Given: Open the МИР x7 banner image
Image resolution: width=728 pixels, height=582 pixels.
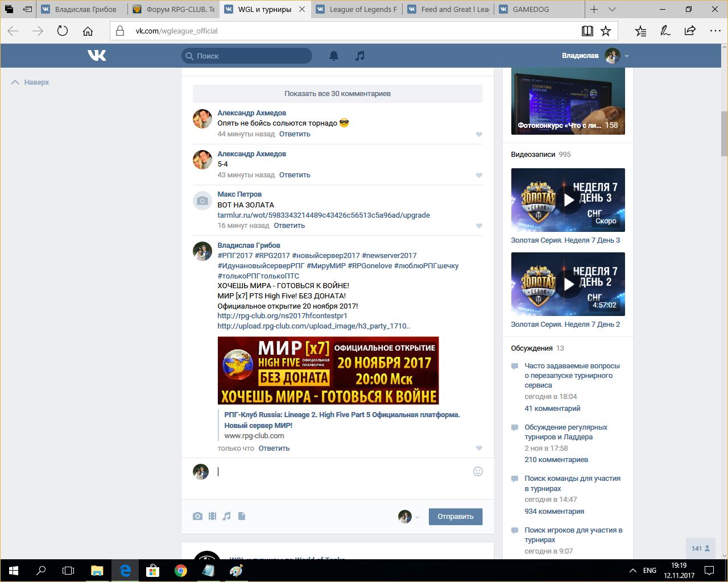Looking at the screenshot, I should point(328,371).
